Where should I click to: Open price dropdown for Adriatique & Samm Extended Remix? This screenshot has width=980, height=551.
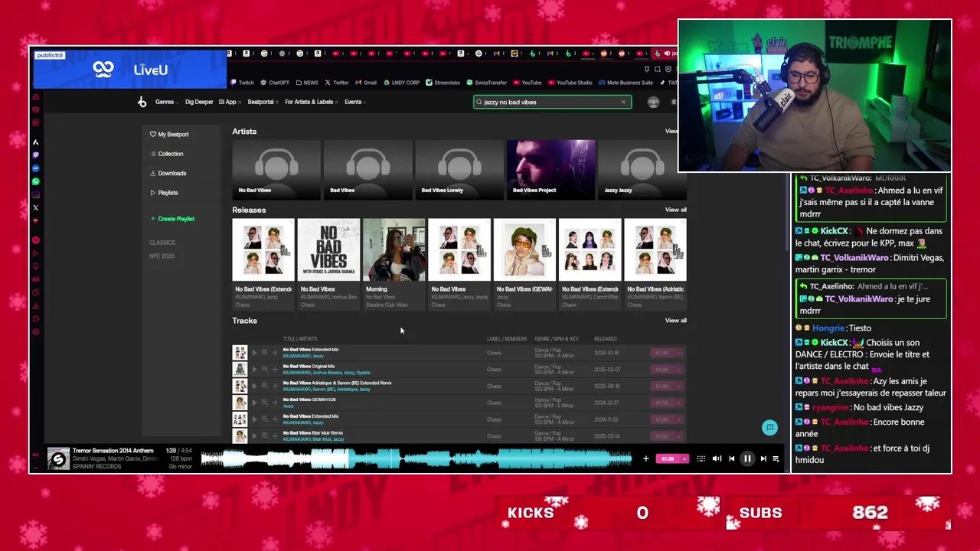678,386
